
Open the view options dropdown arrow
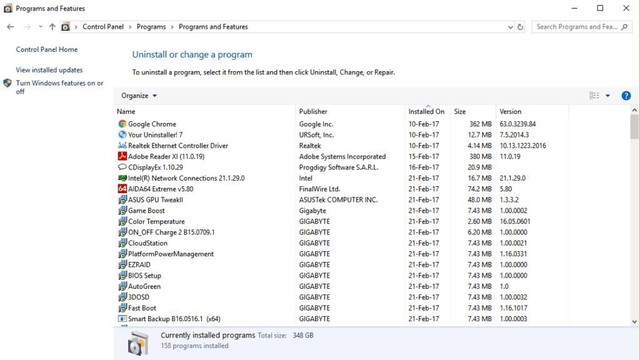coord(608,96)
